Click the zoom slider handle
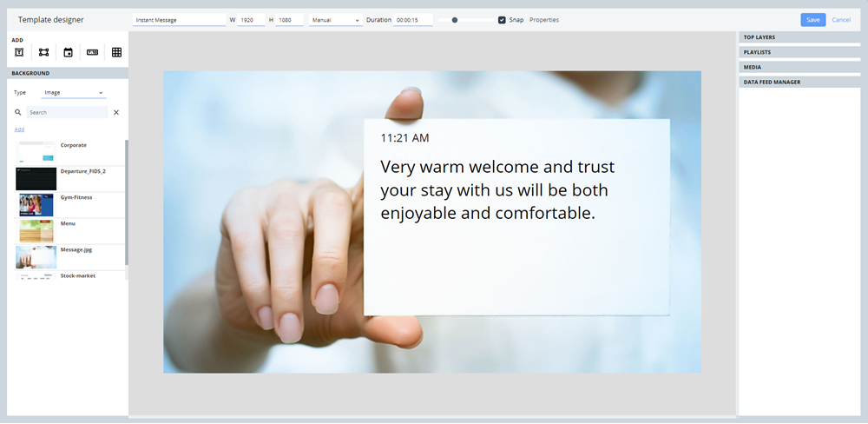868x424 pixels. (455, 19)
